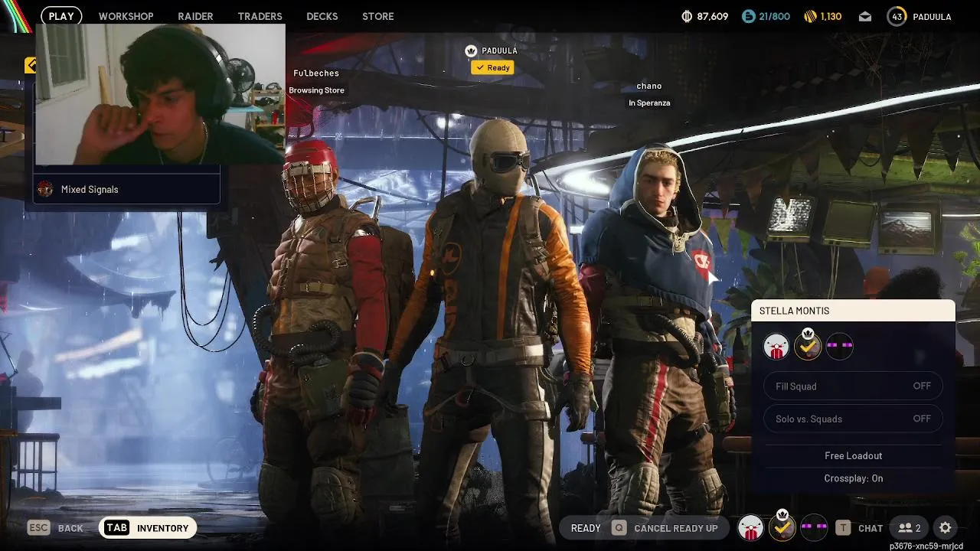The width and height of the screenshot is (980, 551).
Task: Switch to the WORKSHOP tab
Action: point(126,16)
